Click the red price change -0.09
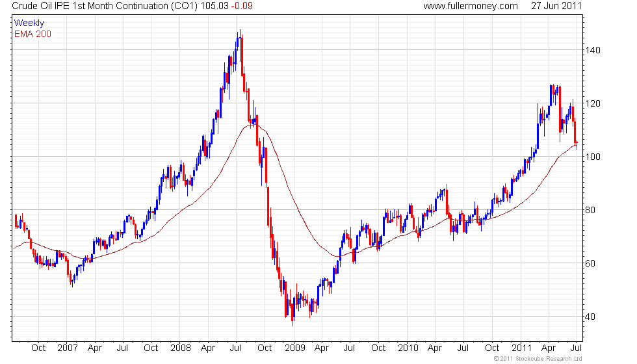This screenshot has height=364, width=637. [x=242, y=6]
